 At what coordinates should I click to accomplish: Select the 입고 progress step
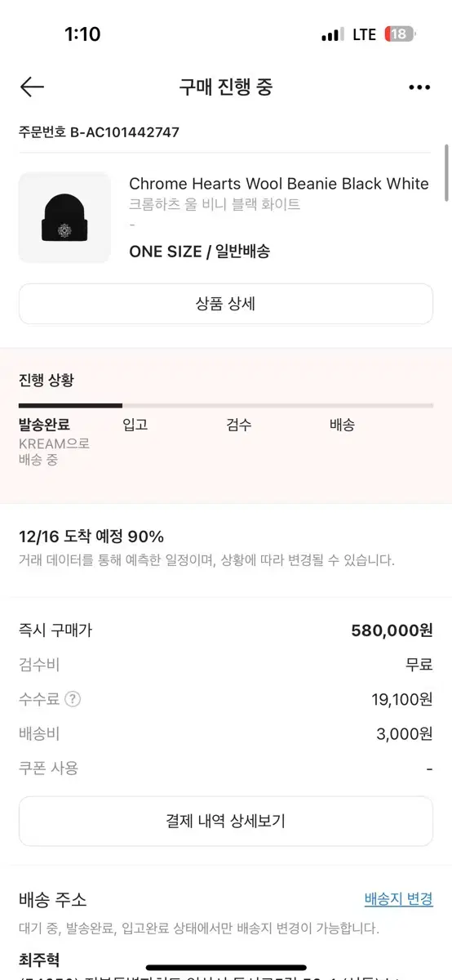135,425
